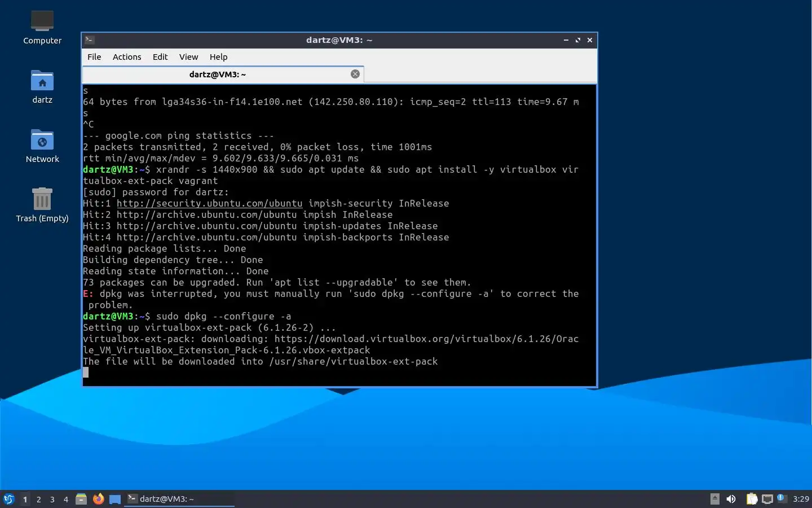This screenshot has height=508, width=812.
Task: Click the show desktop icon in taskbar
Action: click(x=115, y=499)
